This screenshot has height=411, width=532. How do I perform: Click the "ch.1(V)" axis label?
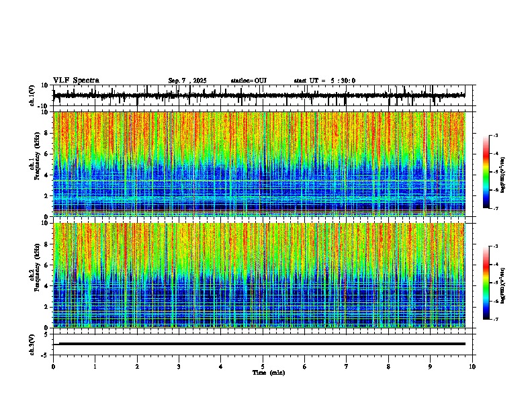[32, 95]
